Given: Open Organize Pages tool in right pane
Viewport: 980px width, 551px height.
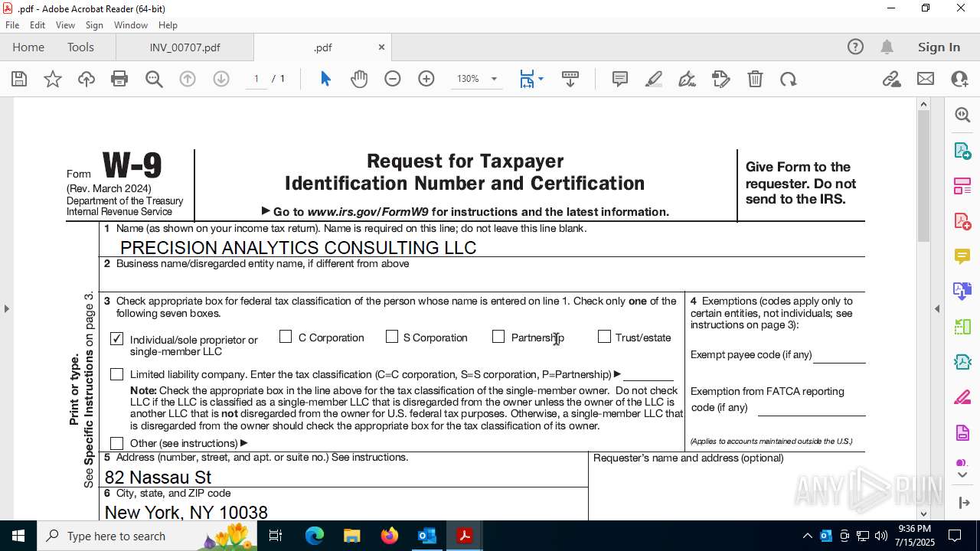Looking at the screenshot, I should click(962, 327).
